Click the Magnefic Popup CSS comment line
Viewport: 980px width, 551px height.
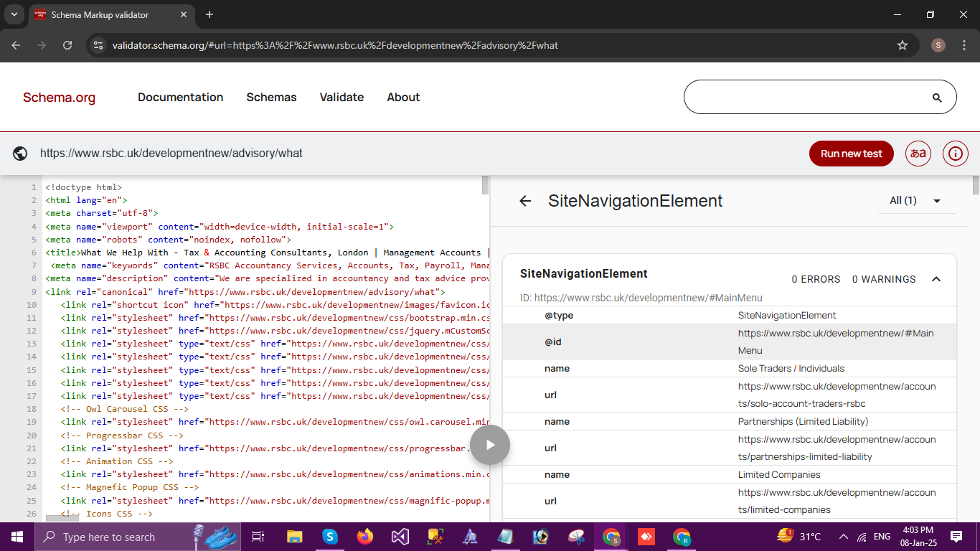[x=130, y=487]
